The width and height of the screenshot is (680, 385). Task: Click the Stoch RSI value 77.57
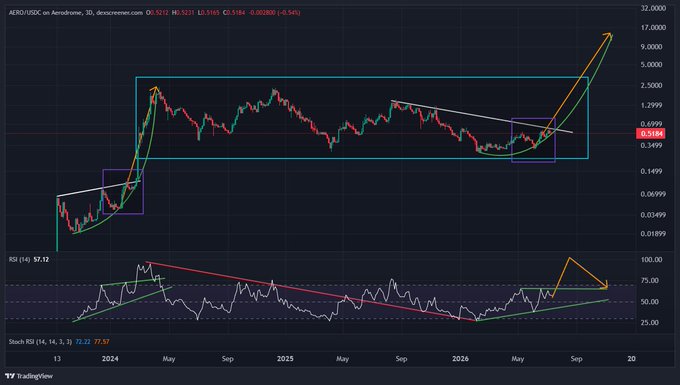(x=101, y=342)
